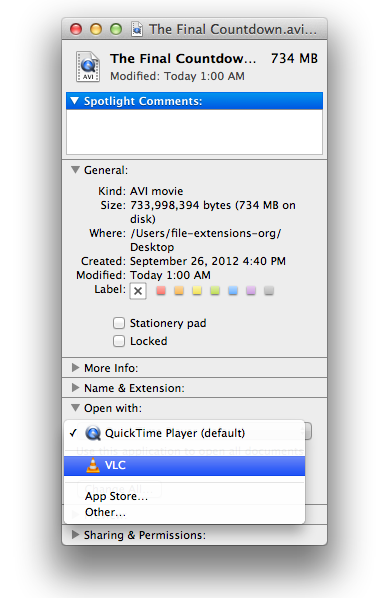The height and width of the screenshot is (598, 384).
Task: Click the Kind value AVI movie
Action: [156, 191]
